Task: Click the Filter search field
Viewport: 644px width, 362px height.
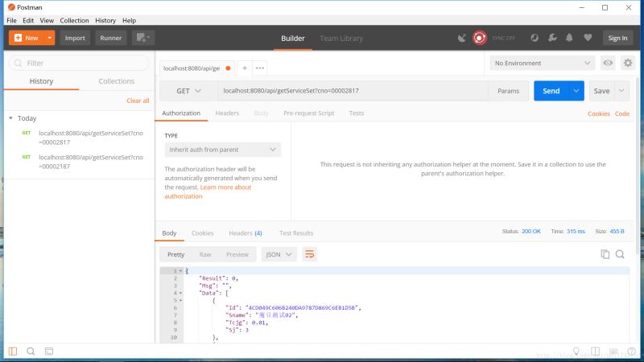Action: [79, 63]
